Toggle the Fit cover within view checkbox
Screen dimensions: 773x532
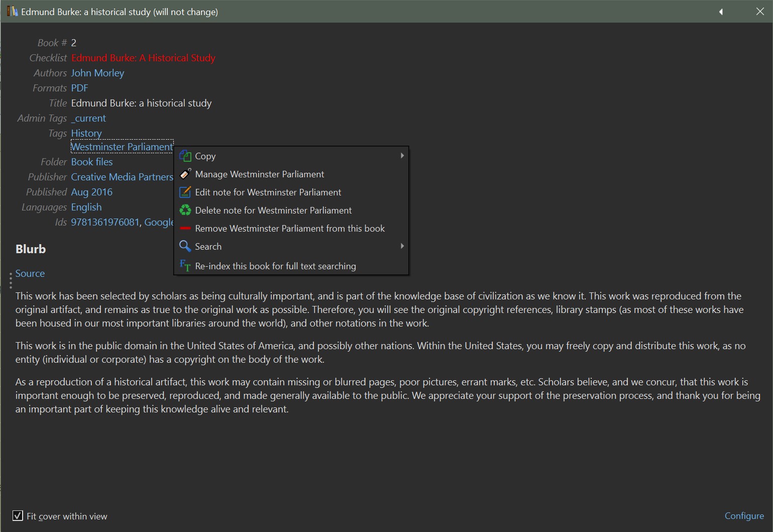(x=18, y=516)
